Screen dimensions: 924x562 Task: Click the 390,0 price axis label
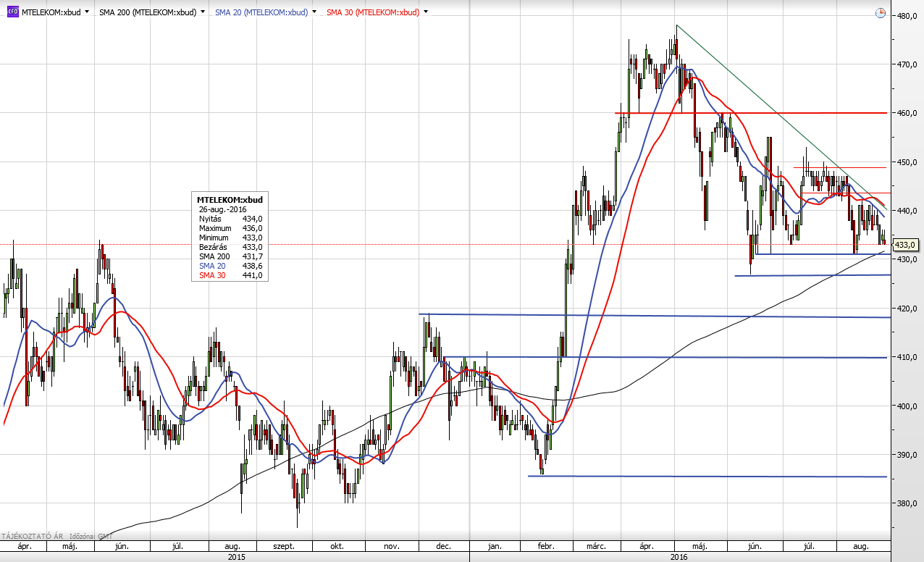[907, 455]
